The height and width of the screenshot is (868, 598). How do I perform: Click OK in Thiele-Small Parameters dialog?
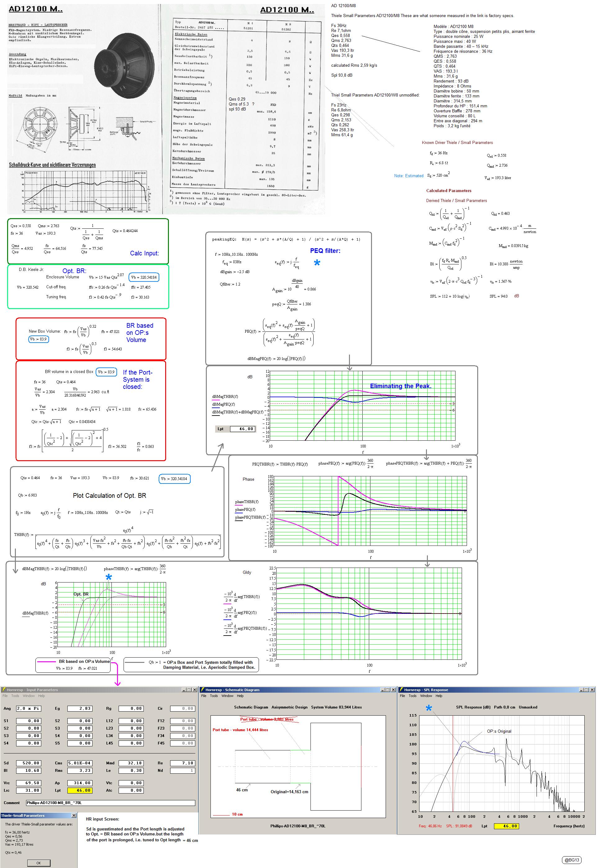[39, 863]
